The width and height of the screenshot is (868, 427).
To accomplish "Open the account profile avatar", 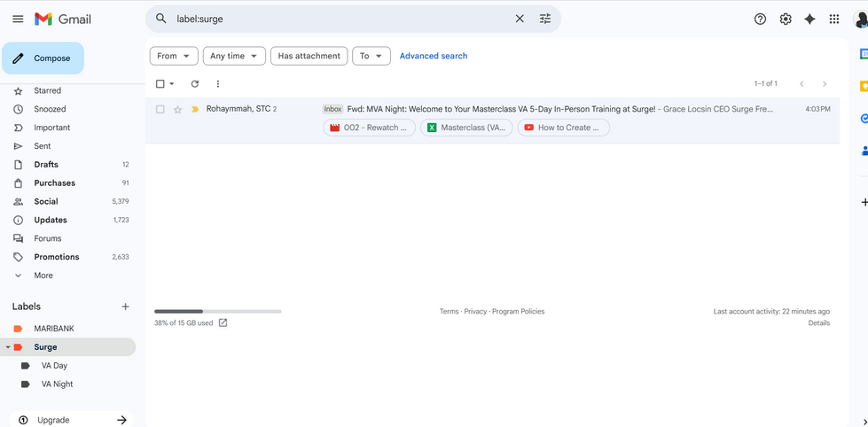I will click(x=860, y=19).
